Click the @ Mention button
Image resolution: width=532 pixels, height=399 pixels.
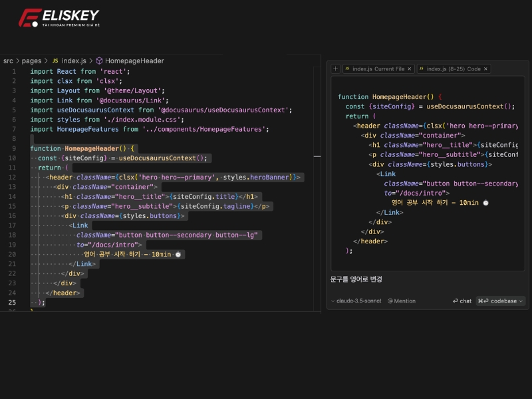[402, 301]
